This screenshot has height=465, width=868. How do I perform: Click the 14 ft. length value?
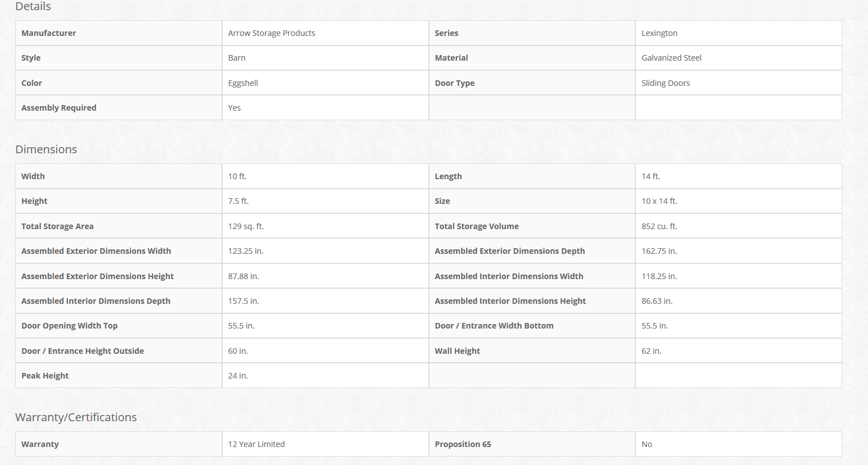tap(650, 176)
